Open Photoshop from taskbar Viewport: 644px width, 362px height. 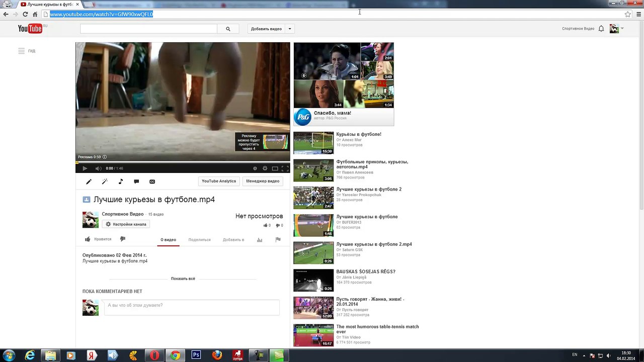coord(196,355)
